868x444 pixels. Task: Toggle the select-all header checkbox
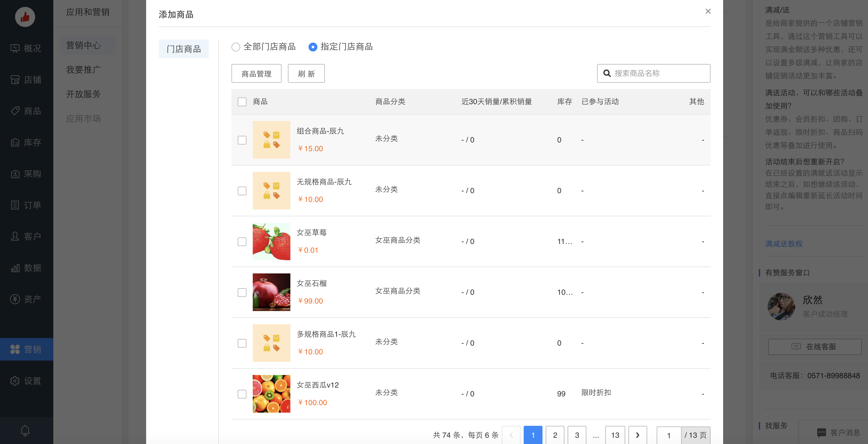point(242,102)
